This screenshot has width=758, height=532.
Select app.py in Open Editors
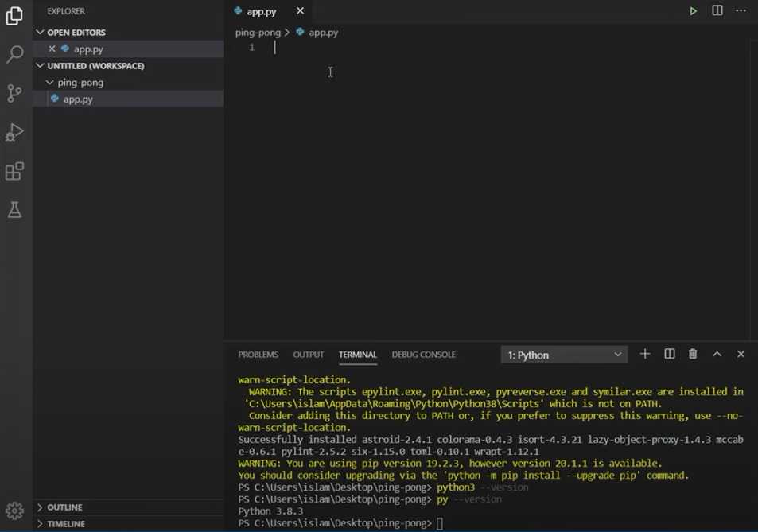pyautogui.click(x=128, y=49)
